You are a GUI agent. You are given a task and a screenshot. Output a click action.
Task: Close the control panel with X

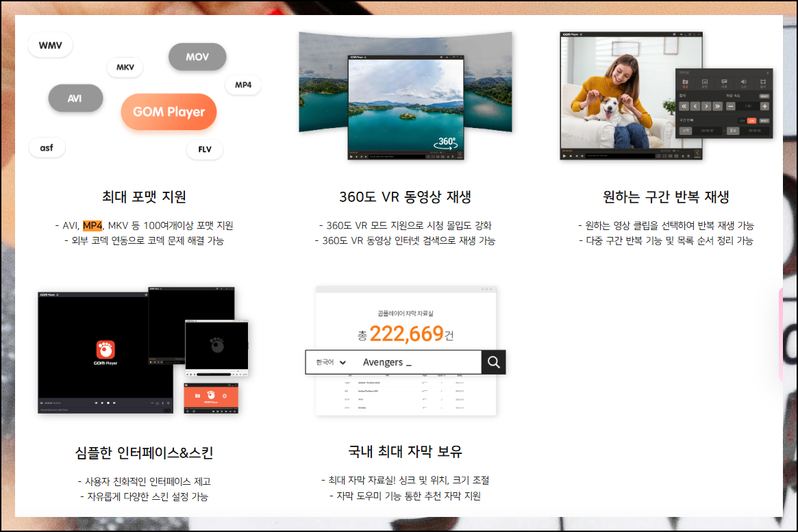(x=767, y=73)
